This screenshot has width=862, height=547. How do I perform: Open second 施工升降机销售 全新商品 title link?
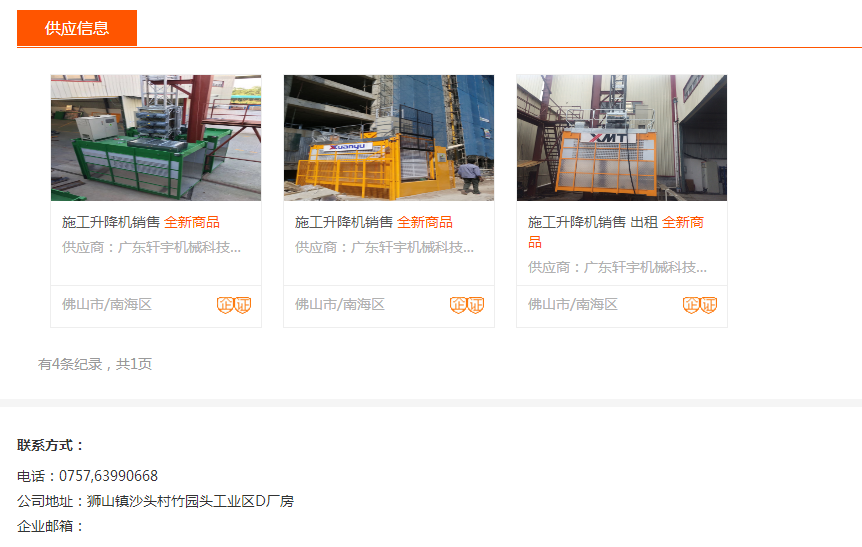pyautogui.click(x=374, y=222)
